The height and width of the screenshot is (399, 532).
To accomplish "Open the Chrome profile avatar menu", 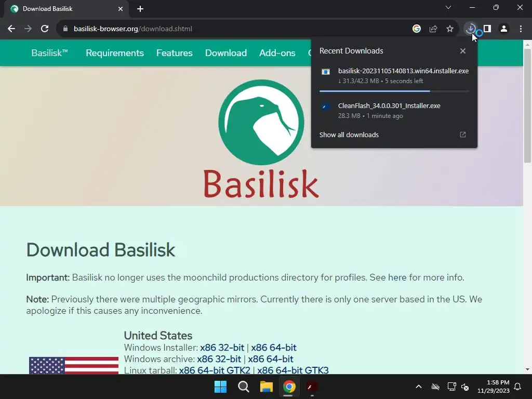I will (504, 29).
